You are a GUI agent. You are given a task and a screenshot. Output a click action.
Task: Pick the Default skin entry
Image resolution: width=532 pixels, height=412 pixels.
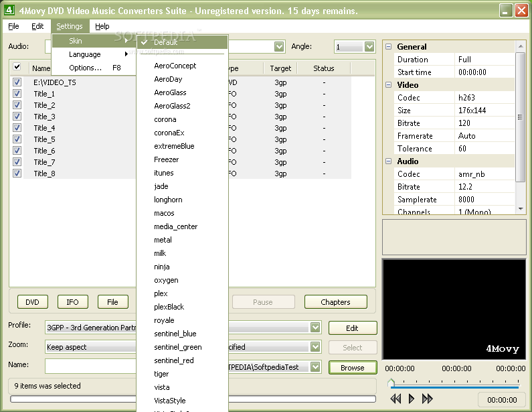(182, 42)
